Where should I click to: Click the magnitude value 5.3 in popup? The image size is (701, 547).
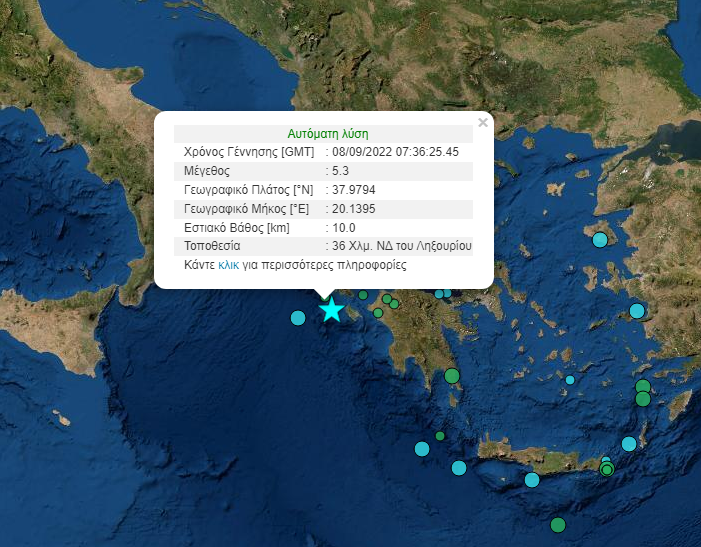[340, 171]
